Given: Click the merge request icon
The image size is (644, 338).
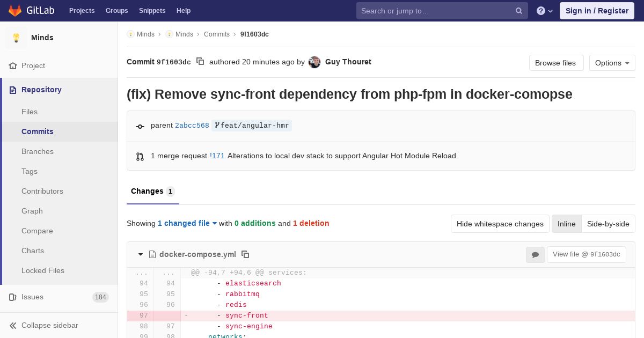Looking at the screenshot, I should (140, 157).
